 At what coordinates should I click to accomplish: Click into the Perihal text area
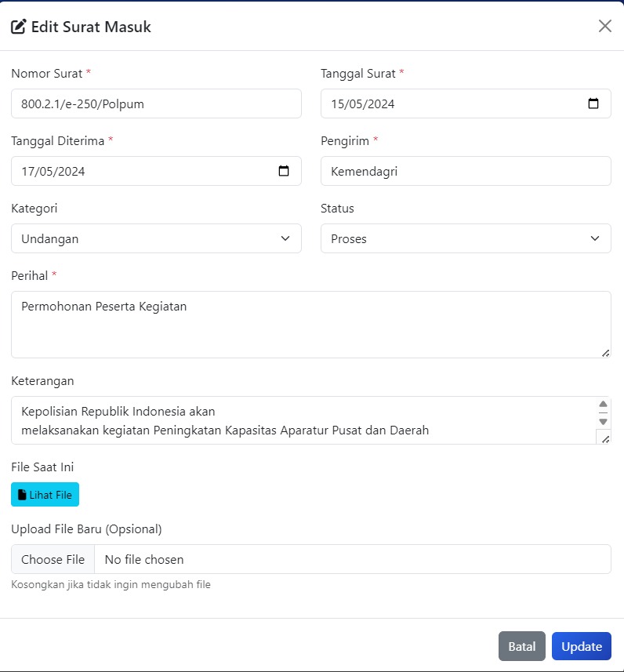310,325
